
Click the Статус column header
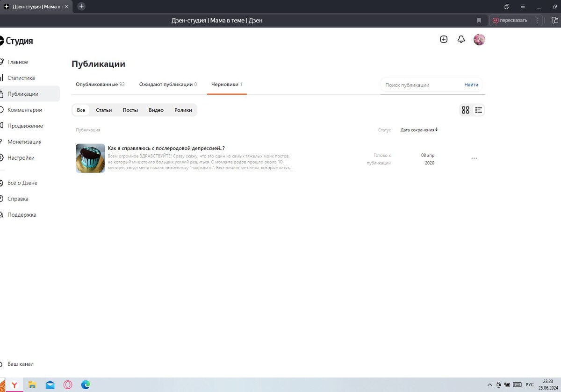coord(384,130)
